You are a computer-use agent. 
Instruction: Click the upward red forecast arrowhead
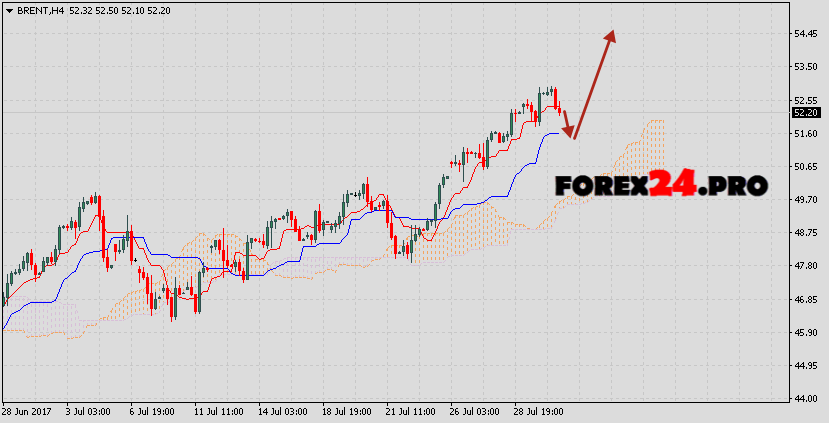[610, 36]
